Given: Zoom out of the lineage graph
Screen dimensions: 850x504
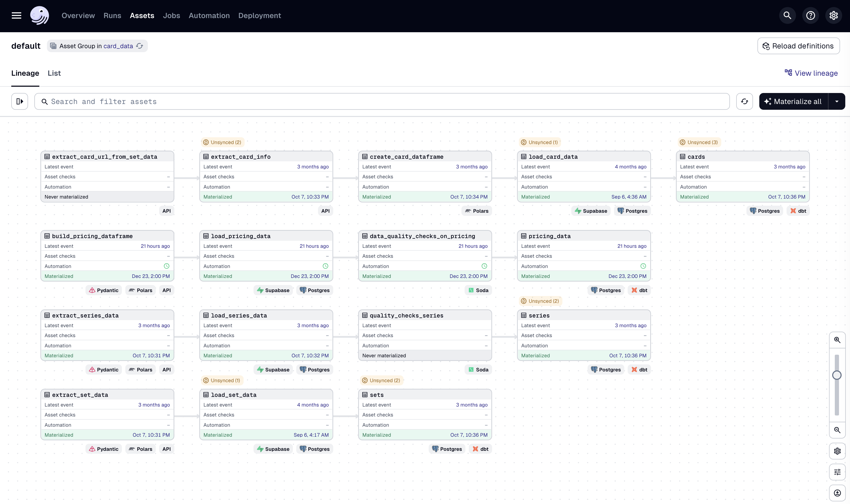Looking at the screenshot, I should point(837,430).
